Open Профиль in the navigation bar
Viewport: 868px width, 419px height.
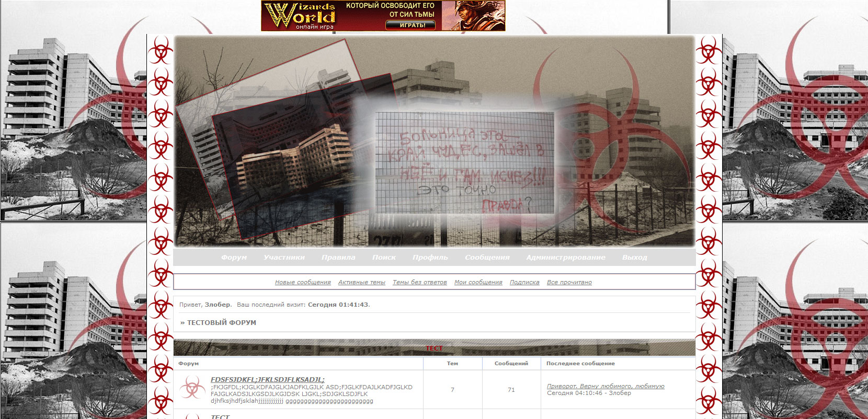(x=430, y=257)
